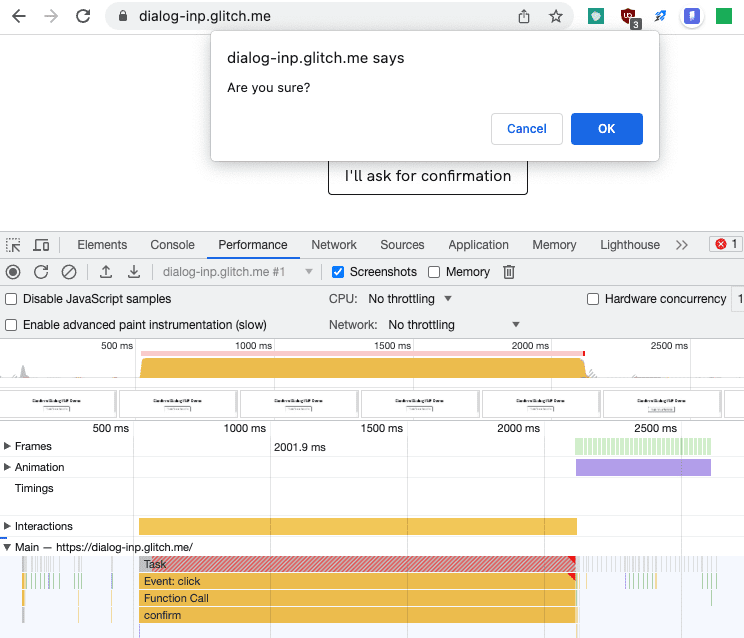
Task: Bookmark the page with star icon
Action: point(556,17)
